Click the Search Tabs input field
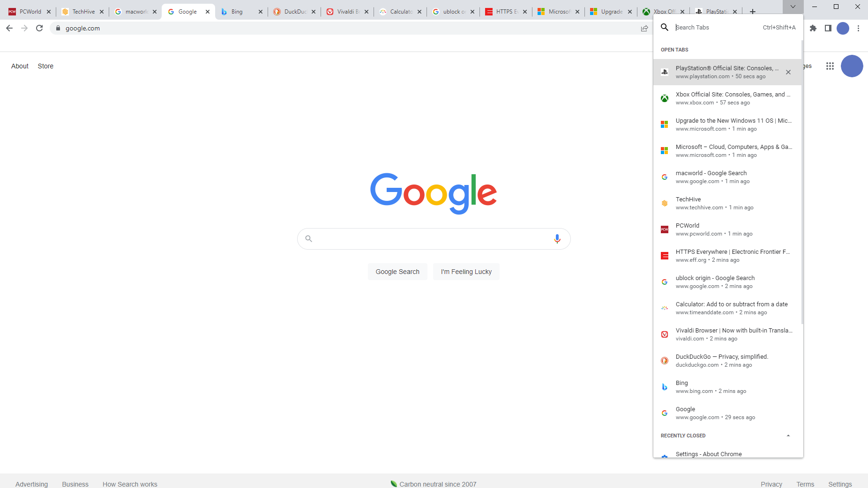 coord(717,27)
